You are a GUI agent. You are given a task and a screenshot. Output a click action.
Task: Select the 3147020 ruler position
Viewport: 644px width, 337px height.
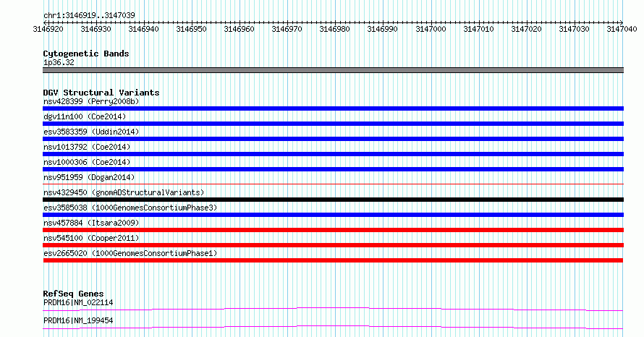(x=526, y=29)
